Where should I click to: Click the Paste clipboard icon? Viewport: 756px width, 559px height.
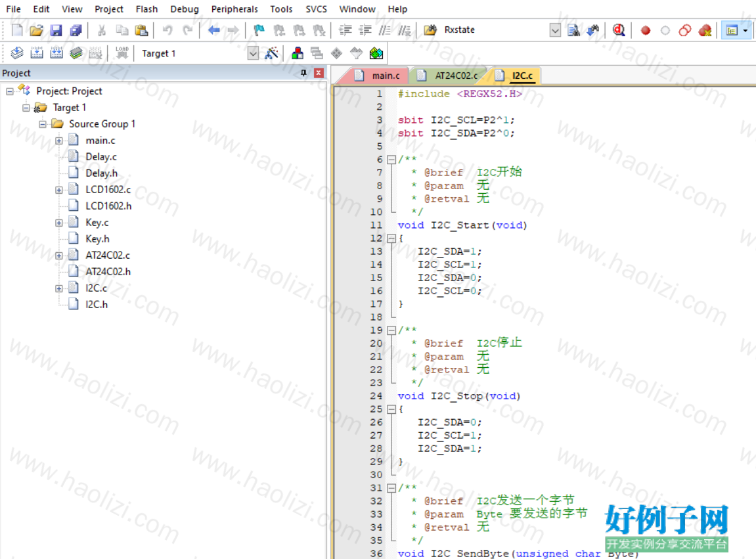(141, 30)
